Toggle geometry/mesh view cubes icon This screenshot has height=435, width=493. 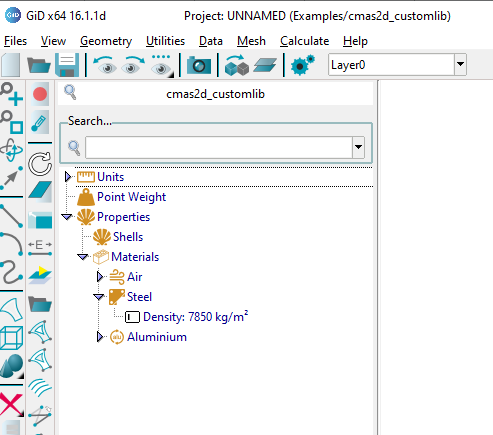point(237,65)
